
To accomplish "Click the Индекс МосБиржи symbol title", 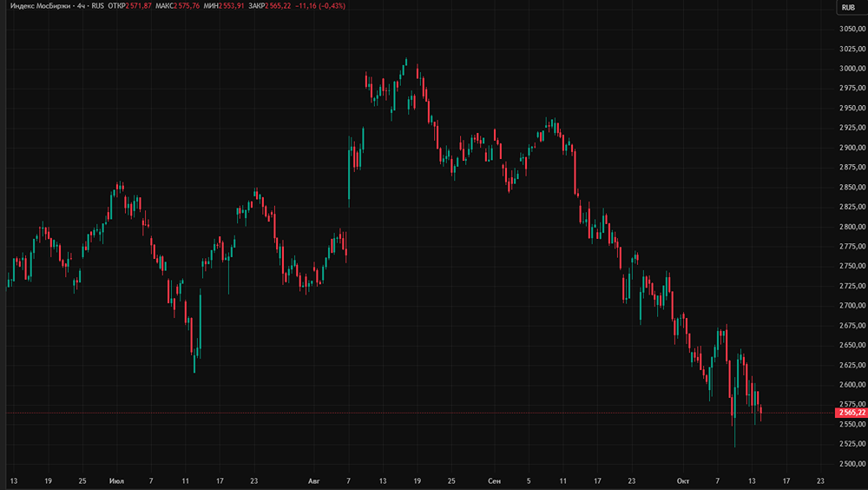I will [x=40, y=6].
